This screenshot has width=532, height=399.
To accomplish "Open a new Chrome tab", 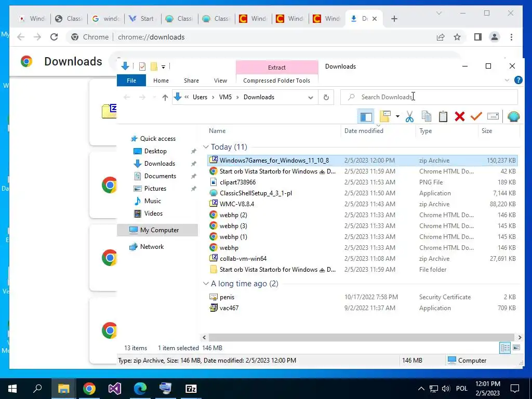I will coord(394,19).
